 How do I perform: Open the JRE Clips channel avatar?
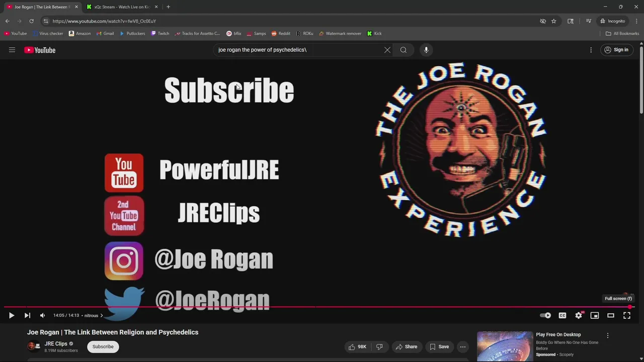[34, 346]
